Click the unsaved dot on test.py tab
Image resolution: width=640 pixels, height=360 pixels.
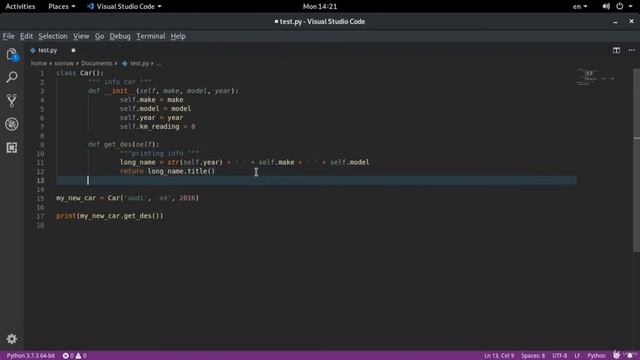(73, 50)
